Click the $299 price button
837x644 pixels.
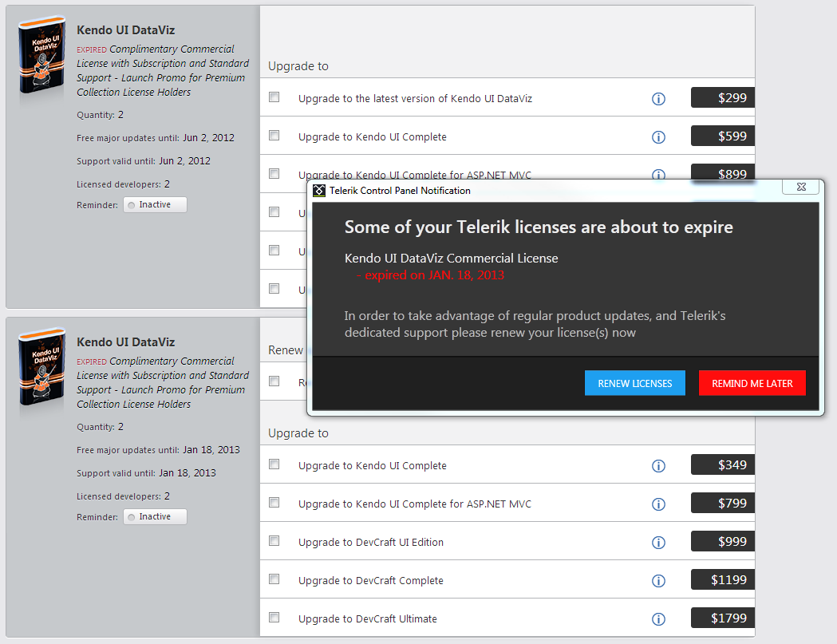pos(723,97)
